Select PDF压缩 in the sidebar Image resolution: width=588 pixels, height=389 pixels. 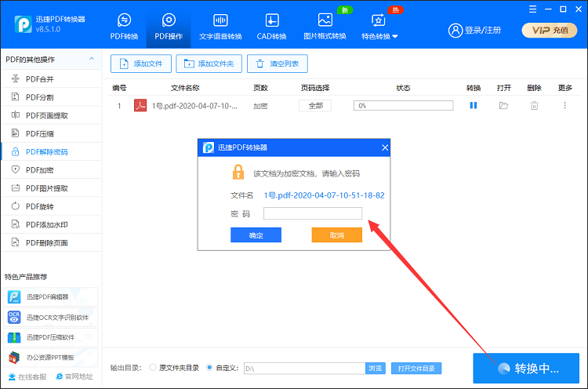[52, 133]
